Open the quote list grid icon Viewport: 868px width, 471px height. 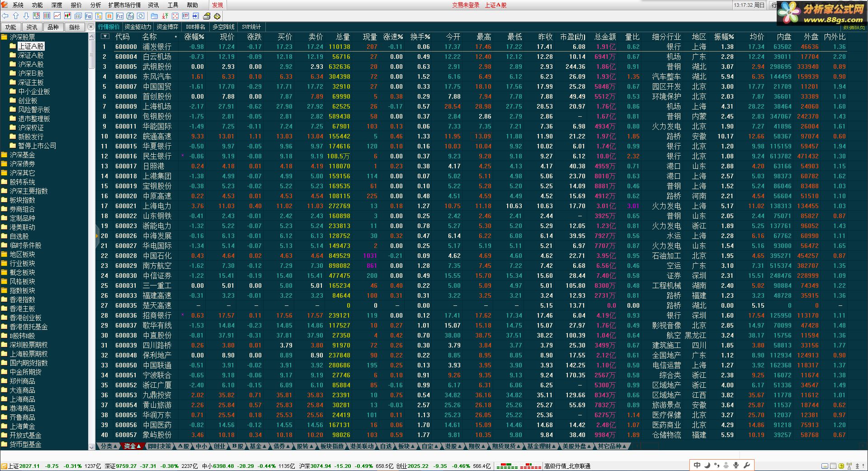(x=47, y=16)
